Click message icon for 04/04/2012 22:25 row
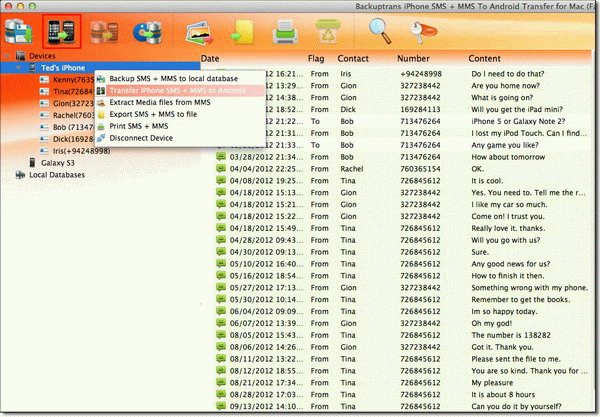600x417 pixels. click(x=221, y=168)
